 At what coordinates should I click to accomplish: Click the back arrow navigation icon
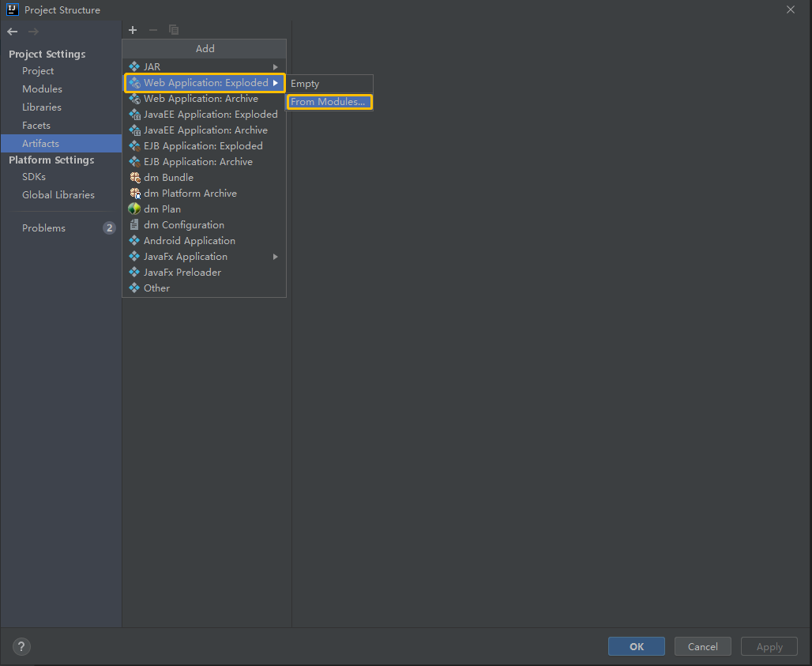(x=13, y=32)
